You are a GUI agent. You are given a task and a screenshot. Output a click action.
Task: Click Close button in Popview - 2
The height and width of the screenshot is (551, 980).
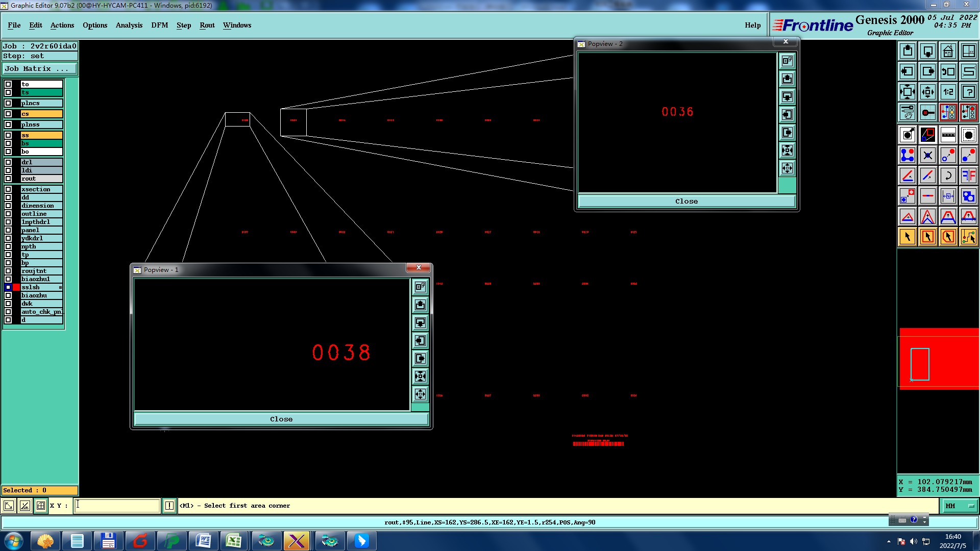tap(686, 201)
